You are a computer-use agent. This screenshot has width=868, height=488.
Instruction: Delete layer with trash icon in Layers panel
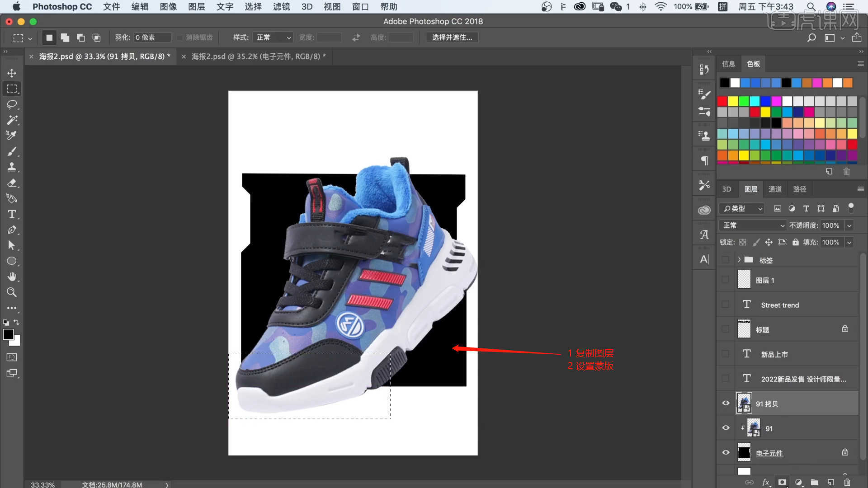point(847,482)
